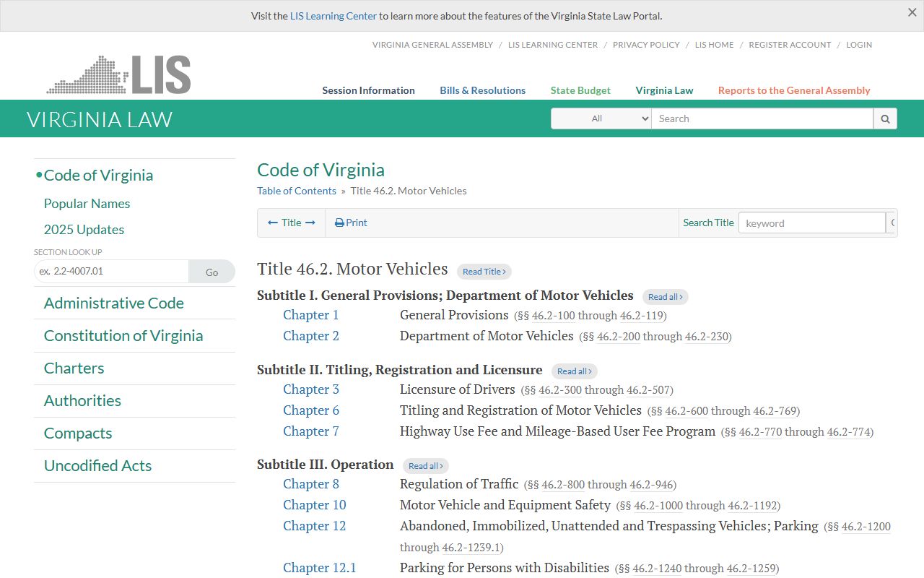Open Authorities in sidebar
Viewport: 924px width, 578px height.
pos(82,401)
